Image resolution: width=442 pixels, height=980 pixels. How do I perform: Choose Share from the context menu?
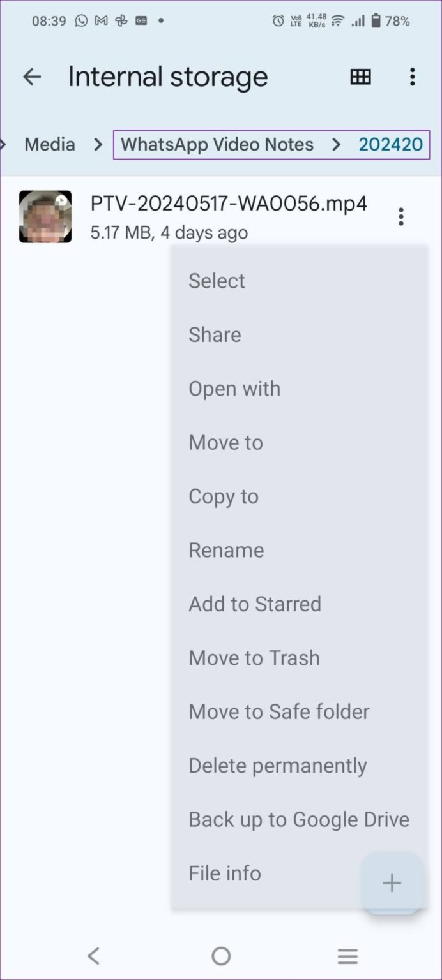point(215,334)
